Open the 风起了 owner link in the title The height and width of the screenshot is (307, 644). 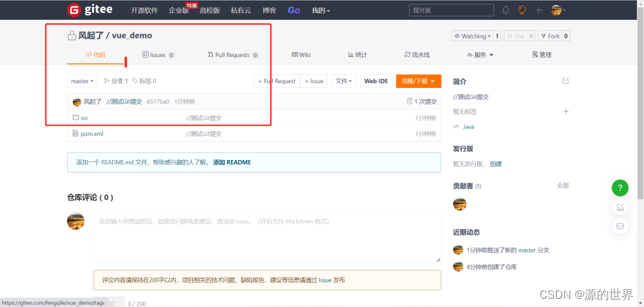tap(90, 36)
